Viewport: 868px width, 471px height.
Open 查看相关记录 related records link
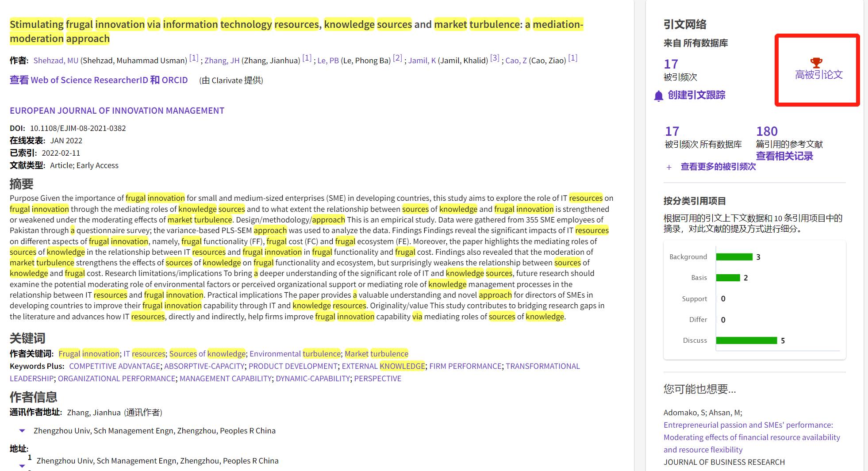pyautogui.click(x=784, y=156)
